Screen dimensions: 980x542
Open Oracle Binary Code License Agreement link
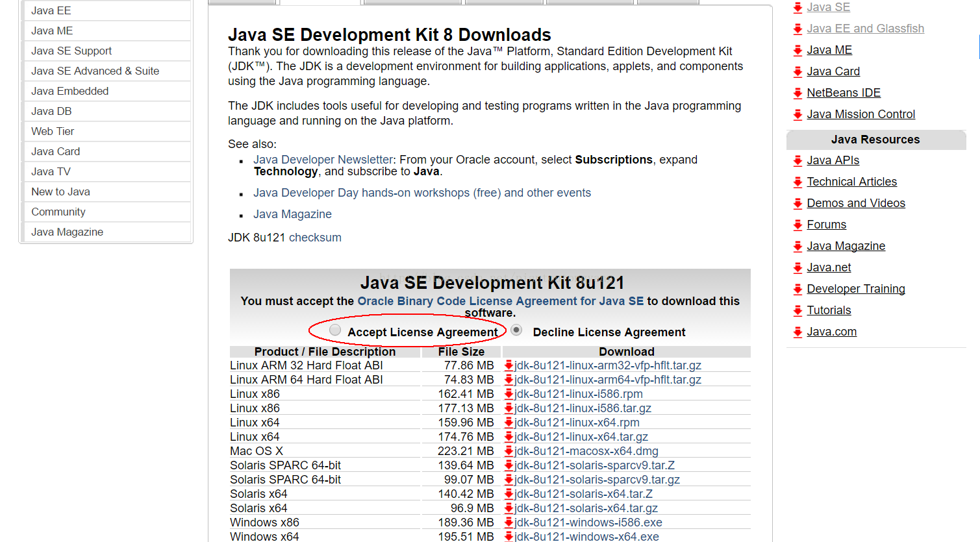501,301
